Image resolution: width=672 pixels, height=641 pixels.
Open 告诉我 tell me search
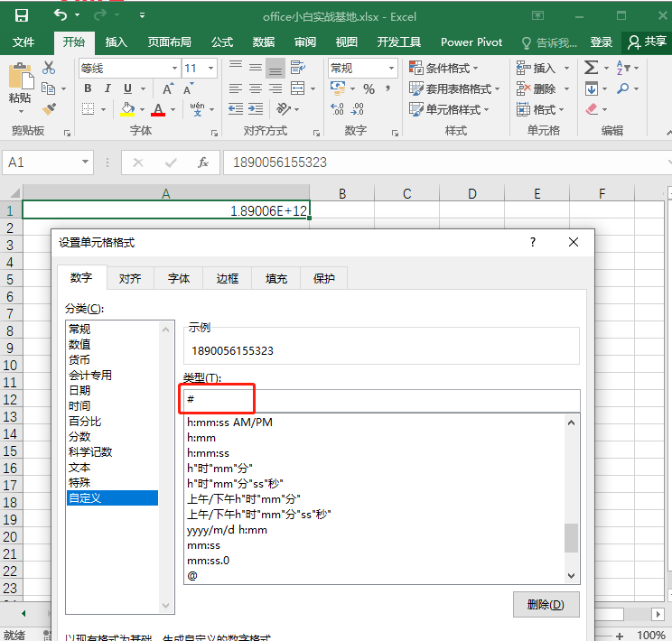pyautogui.click(x=549, y=42)
